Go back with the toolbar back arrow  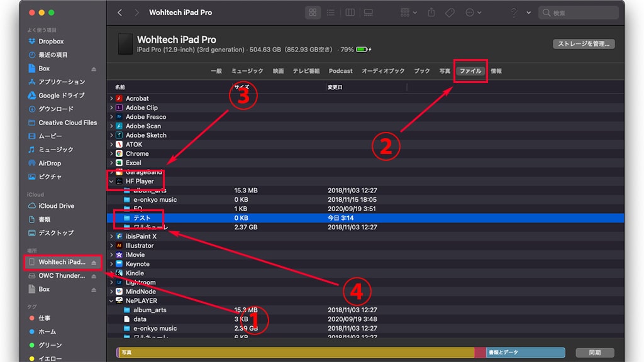tap(120, 13)
